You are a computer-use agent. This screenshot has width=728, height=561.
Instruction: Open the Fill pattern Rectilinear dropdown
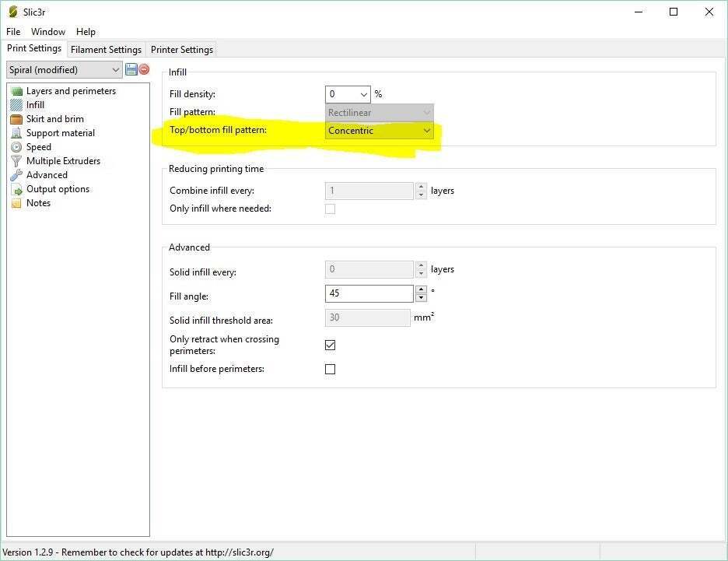pos(380,112)
